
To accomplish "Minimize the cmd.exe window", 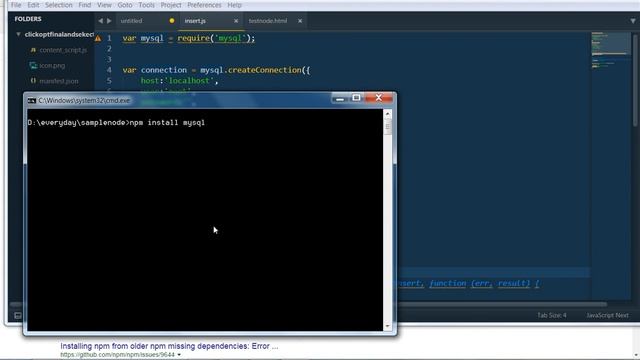I will coord(340,98).
